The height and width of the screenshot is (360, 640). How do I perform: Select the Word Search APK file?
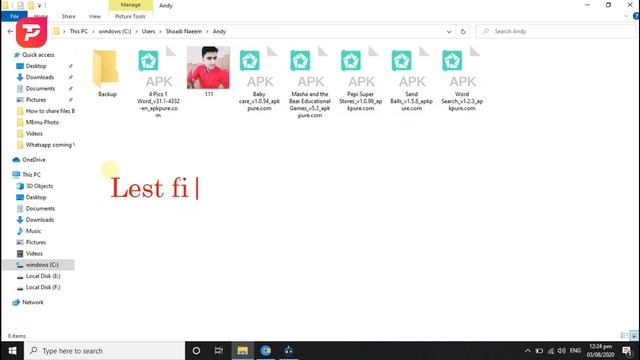click(462, 79)
